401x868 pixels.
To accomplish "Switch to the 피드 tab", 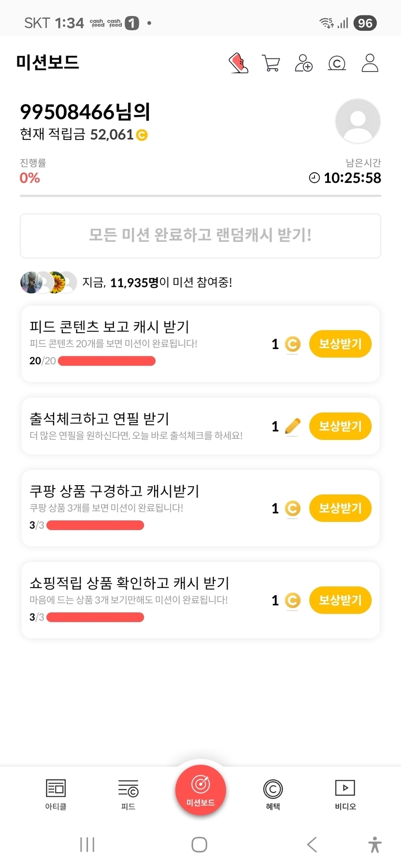I will (x=128, y=794).
